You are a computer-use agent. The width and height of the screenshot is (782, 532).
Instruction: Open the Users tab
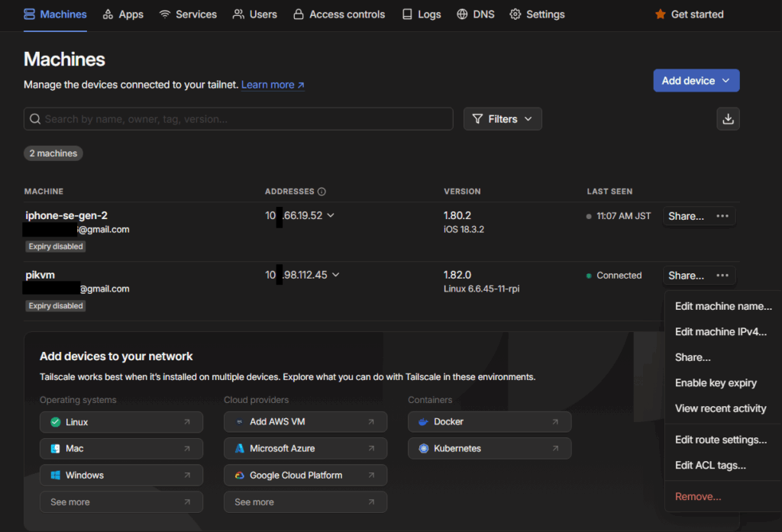click(x=254, y=15)
